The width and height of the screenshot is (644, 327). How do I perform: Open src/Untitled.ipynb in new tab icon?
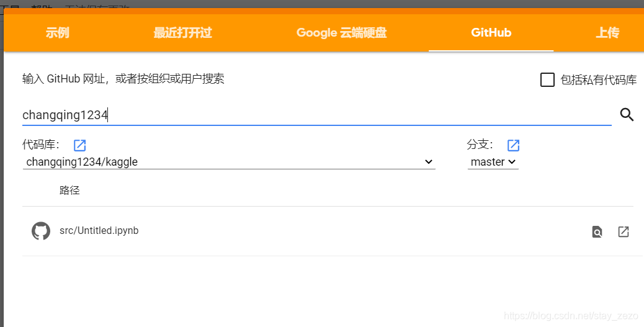point(624,231)
